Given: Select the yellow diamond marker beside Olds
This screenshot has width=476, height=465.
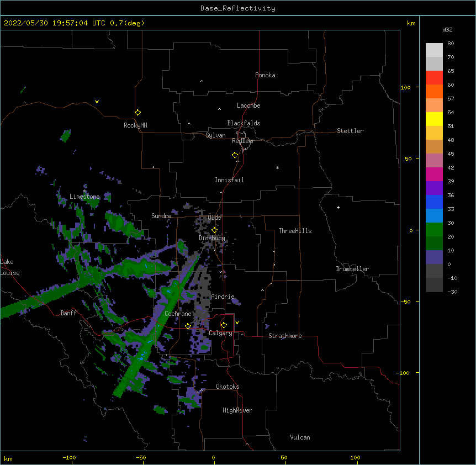Looking at the screenshot, I should pyautogui.click(x=214, y=230).
